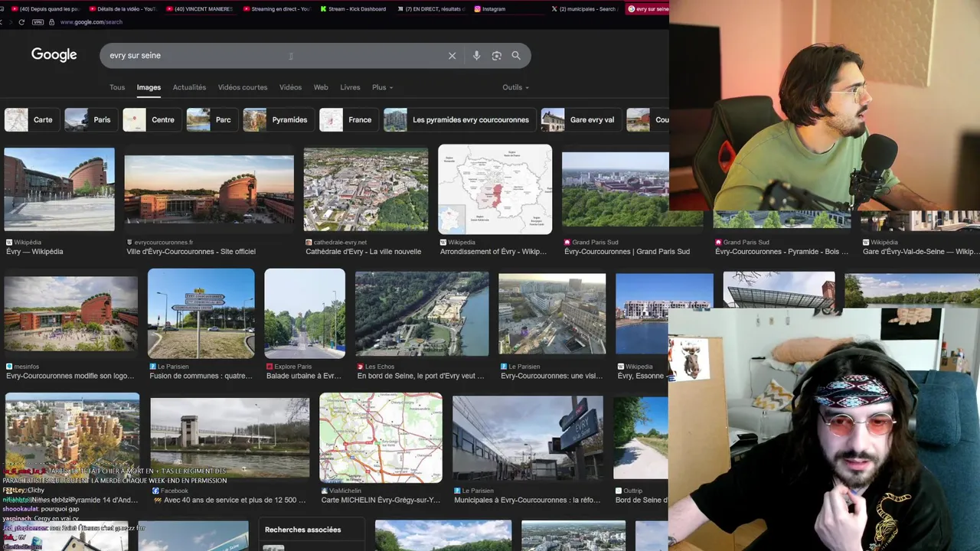
Task: Click the Recherches associées heading
Action: pos(302,530)
